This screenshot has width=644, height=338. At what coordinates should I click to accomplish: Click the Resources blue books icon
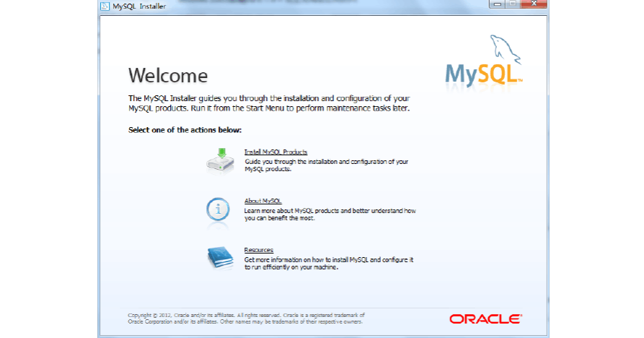[220, 257]
